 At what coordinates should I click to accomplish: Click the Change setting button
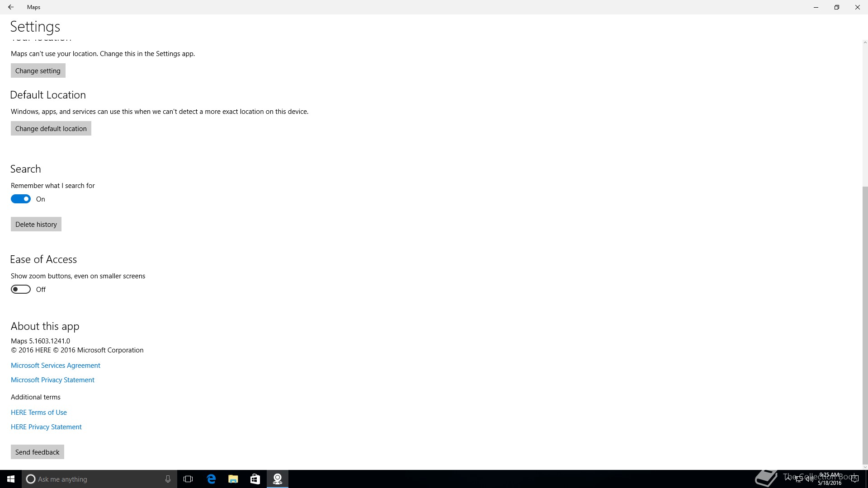click(38, 70)
